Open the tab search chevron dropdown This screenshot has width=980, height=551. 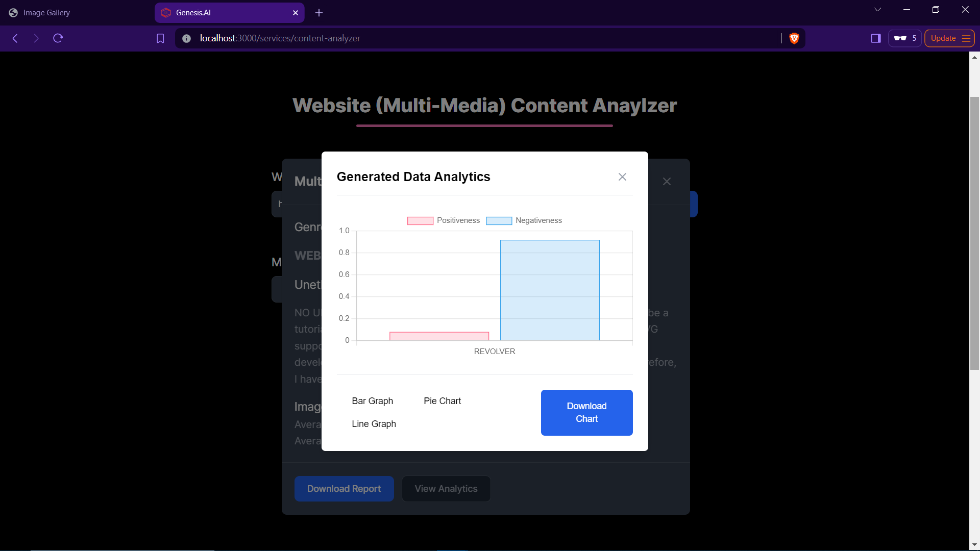(x=877, y=9)
